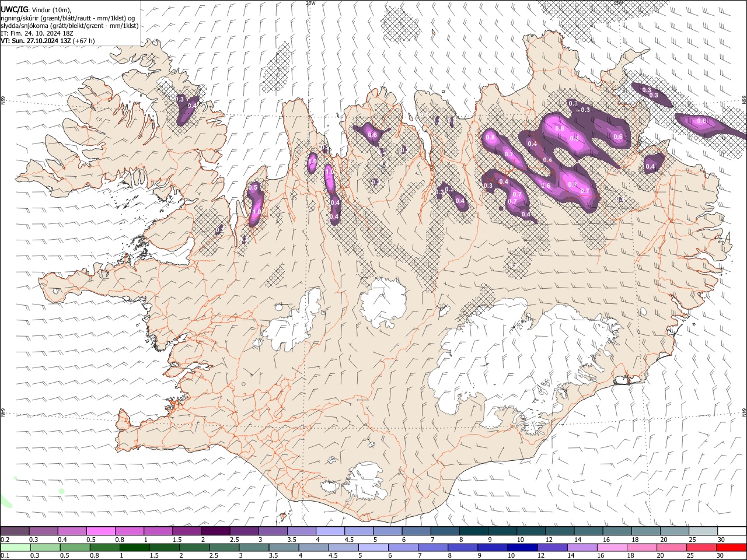
Task: Click the "0.1" label in the lower legend row
Action: click(x=6, y=556)
